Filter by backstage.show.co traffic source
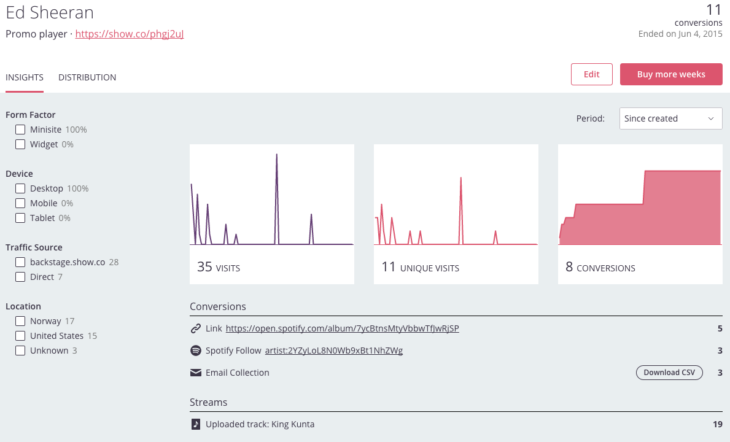 click(20, 262)
